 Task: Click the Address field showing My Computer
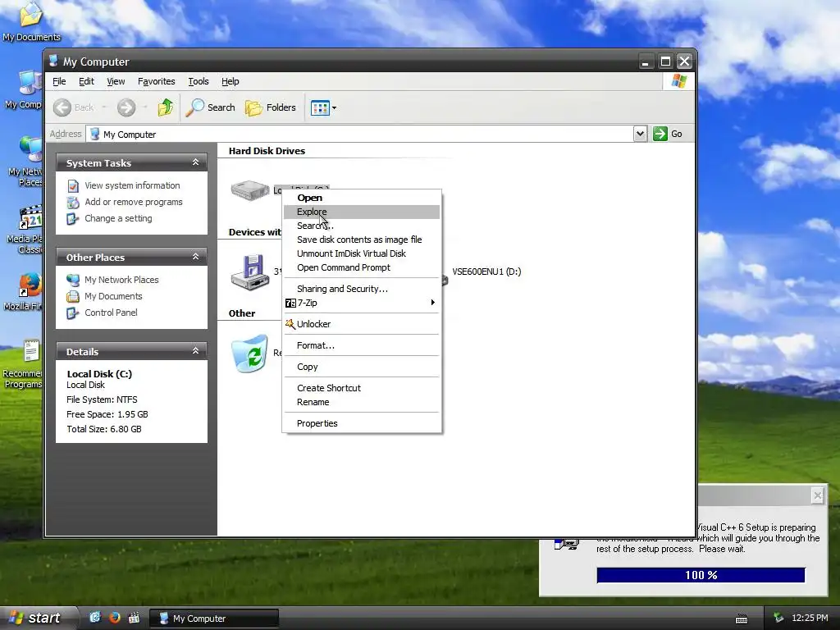coord(359,134)
